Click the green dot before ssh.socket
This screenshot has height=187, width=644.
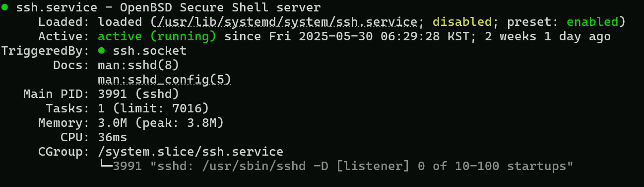102,51
